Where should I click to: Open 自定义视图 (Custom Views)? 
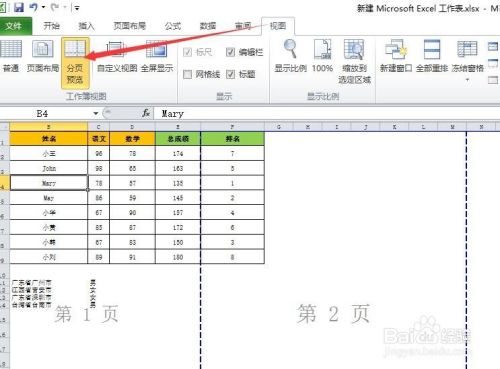pyautogui.click(x=117, y=56)
